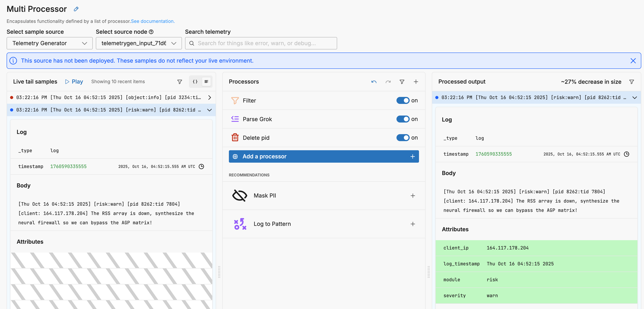Switch off the Delete pid toggle
Image resolution: width=644 pixels, height=309 pixels.
pyautogui.click(x=403, y=138)
